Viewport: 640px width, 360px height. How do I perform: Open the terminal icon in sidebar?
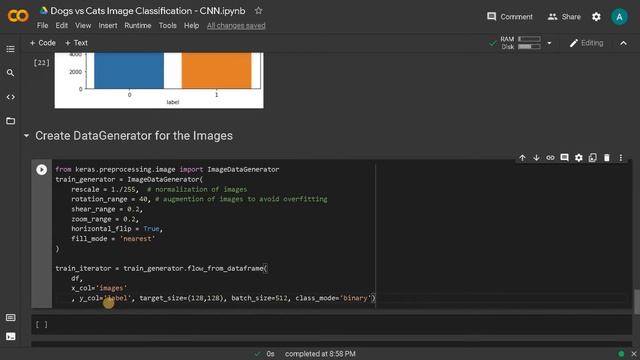coord(11,336)
